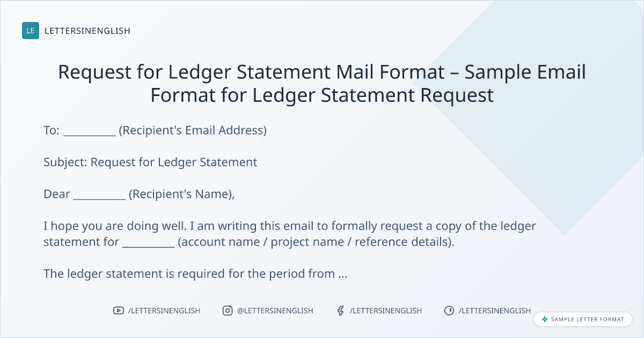Click the "(account name / project name / reference details)" text
The image size is (644, 338).
[316, 242]
